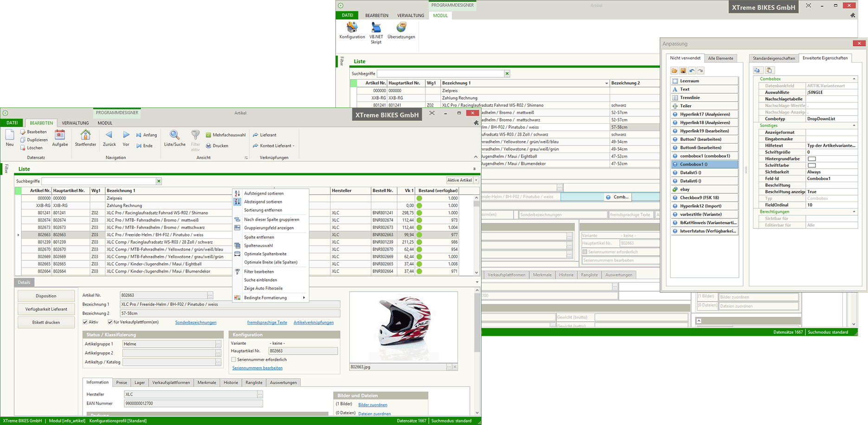This screenshot has height=425, width=868.
Task: Click the save disk icon in Anpassung panel
Action: [x=683, y=70]
